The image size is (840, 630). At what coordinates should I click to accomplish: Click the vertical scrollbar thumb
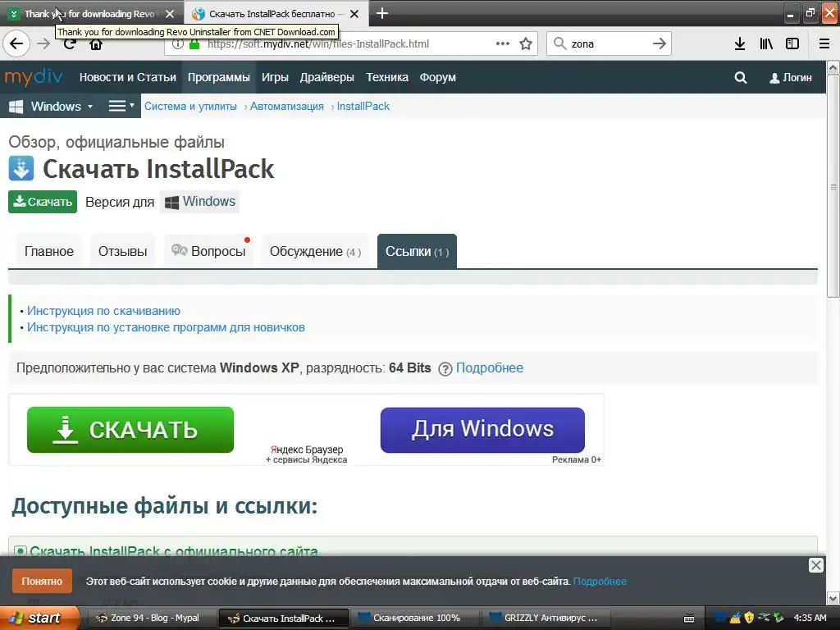tap(833, 186)
